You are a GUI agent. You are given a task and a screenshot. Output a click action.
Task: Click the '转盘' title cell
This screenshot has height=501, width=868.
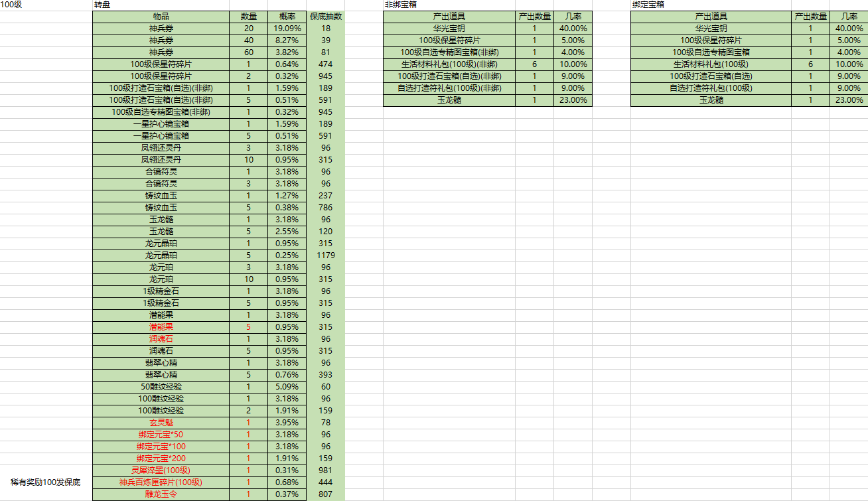point(161,5)
